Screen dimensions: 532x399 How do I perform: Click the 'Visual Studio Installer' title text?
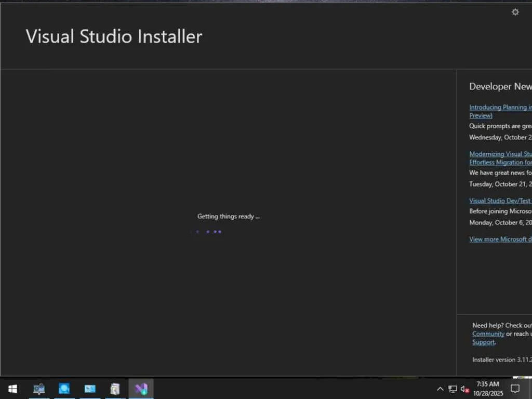(114, 36)
